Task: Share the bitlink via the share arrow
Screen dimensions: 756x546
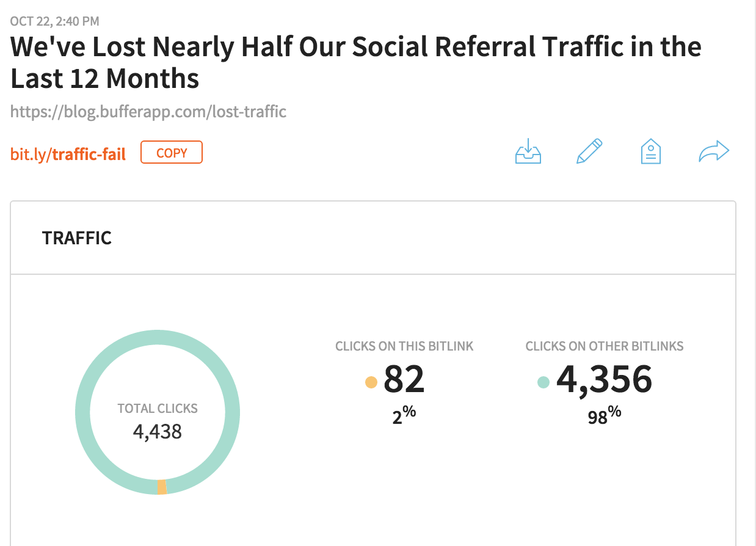Action: click(713, 150)
